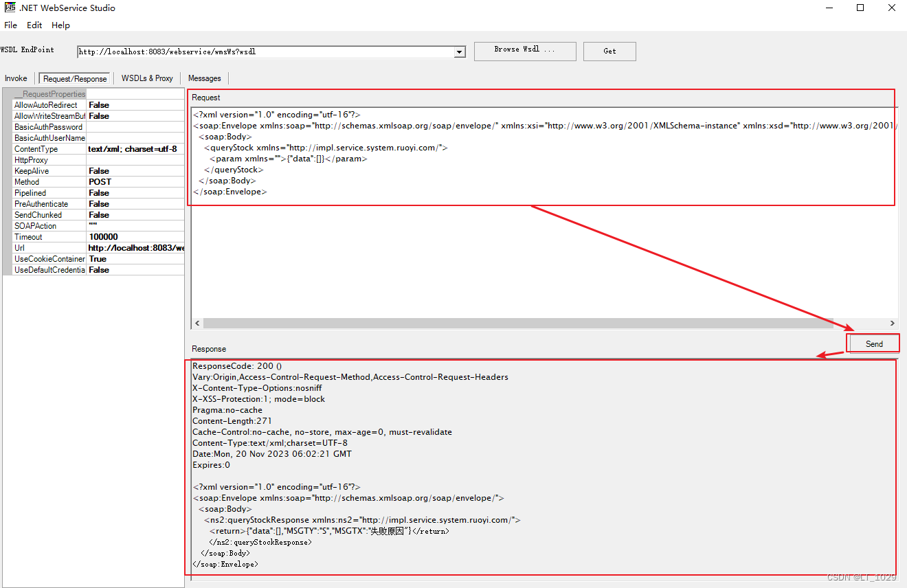The width and height of the screenshot is (907, 588).
Task: Click the Send button
Action: pyautogui.click(x=874, y=343)
